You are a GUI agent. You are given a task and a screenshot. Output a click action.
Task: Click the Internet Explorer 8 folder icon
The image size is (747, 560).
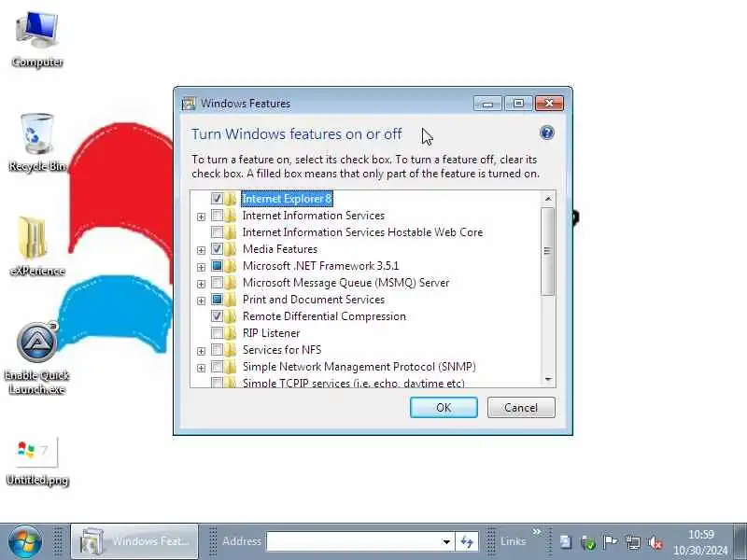click(231, 199)
